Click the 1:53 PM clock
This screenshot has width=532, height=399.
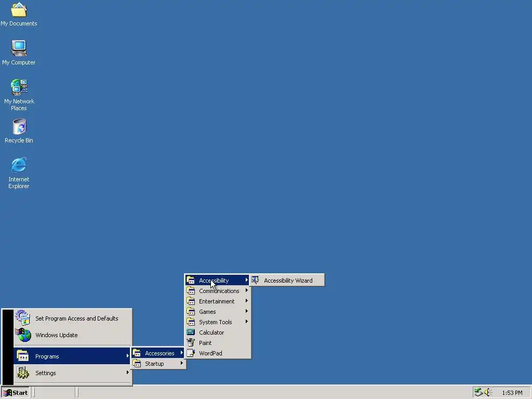coord(512,393)
